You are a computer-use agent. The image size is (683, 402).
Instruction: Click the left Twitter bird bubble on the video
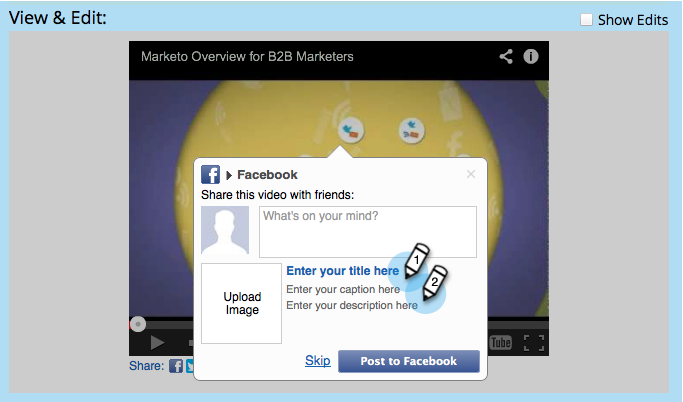coord(351,130)
